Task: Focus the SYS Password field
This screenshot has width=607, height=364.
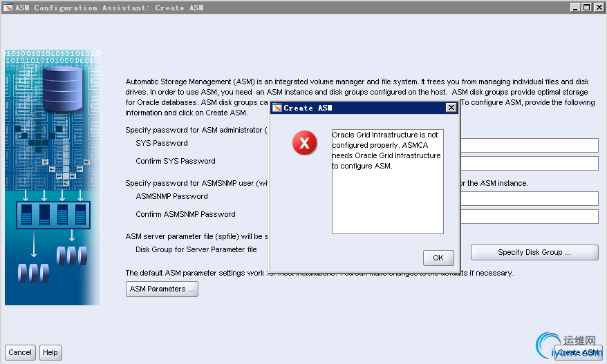Action: click(529, 146)
